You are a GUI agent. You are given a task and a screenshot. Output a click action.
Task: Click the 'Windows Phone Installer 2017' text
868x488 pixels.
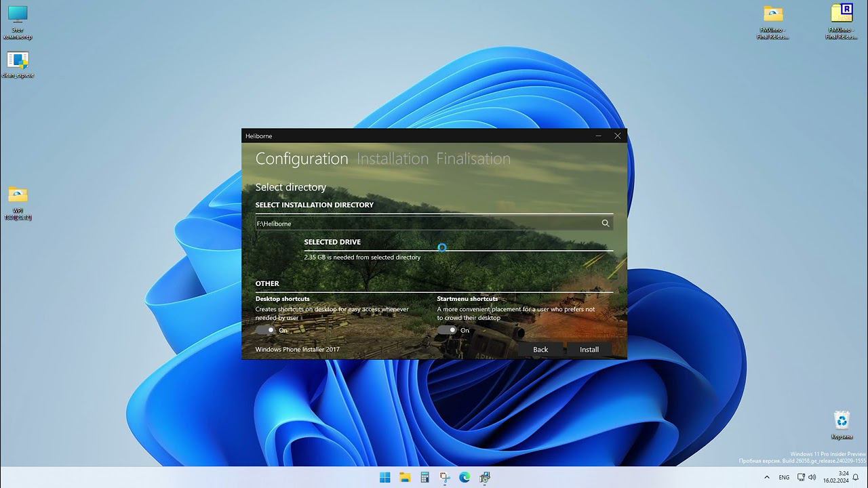pos(298,350)
